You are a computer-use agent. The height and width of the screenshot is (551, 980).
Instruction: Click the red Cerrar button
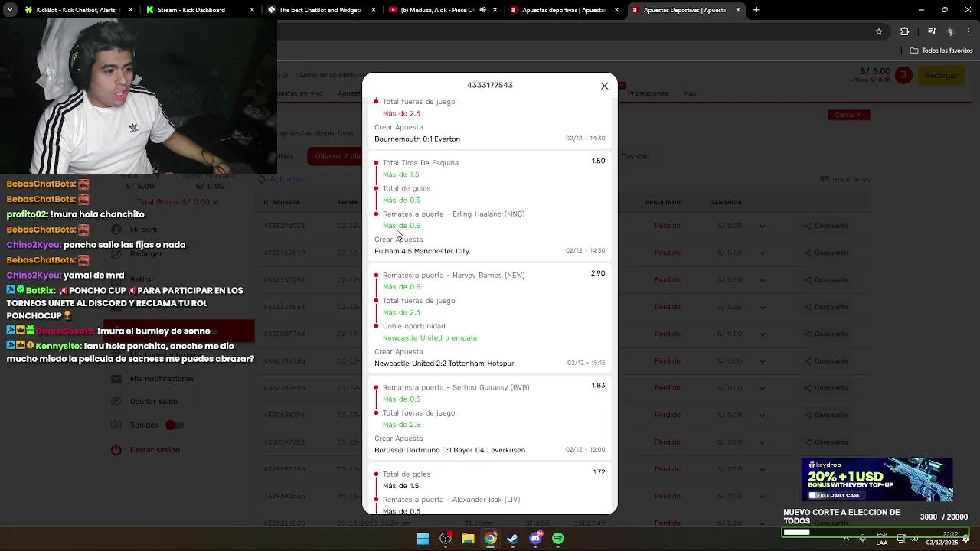pos(848,115)
